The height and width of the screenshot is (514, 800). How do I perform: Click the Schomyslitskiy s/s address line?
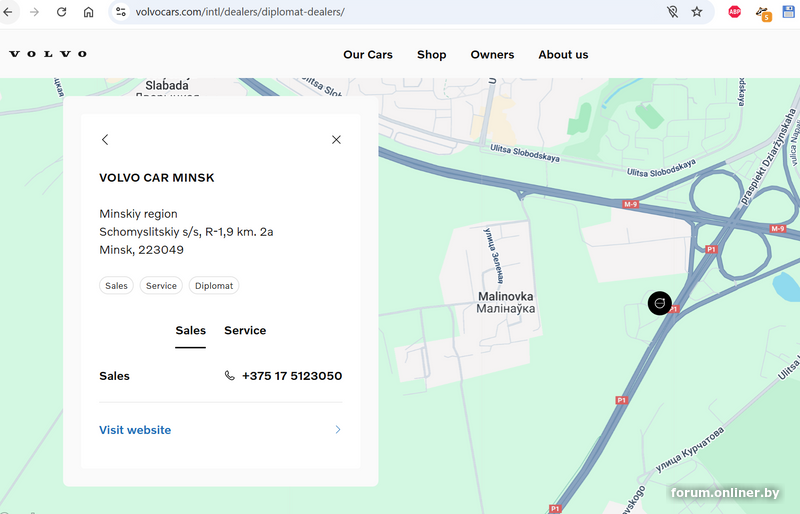186,232
